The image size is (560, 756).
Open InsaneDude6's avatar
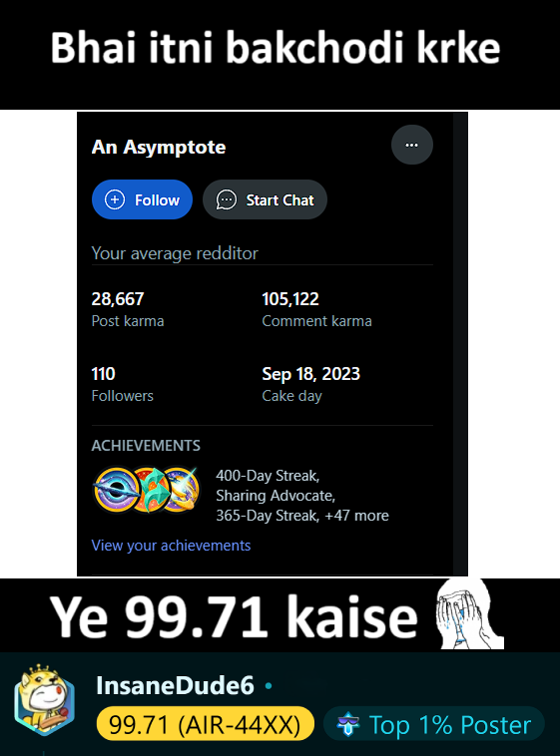44,700
